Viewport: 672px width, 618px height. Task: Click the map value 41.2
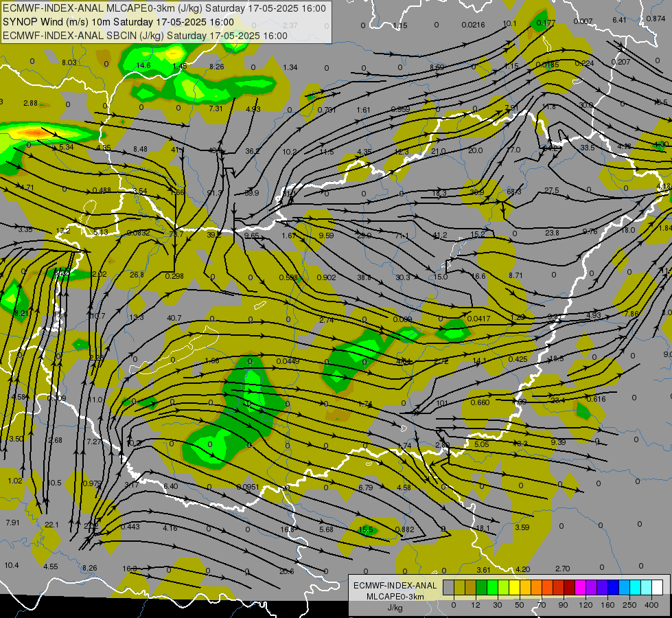click(440, 235)
